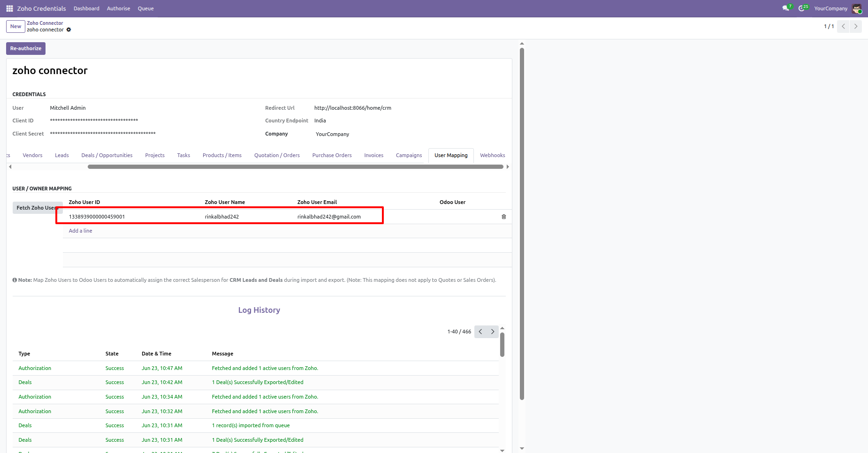Click Zoho User ID 1338939000000459001 cell
This screenshot has width=868, height=453.
tap(97, 217)
